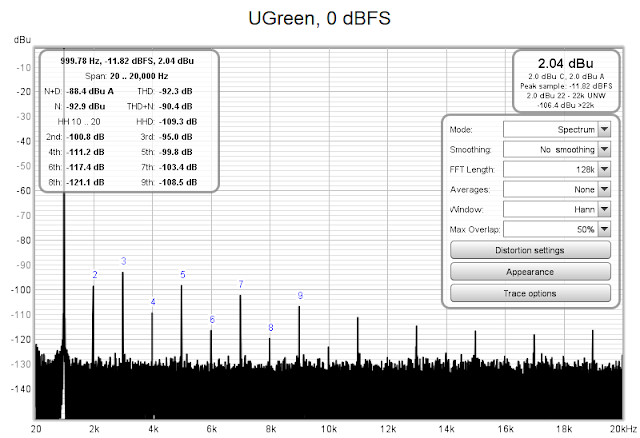Open the Appearance button
Image resolution: width=640 pixels, height=438 pixels.
pyautogui.click(x=530, y=272)
